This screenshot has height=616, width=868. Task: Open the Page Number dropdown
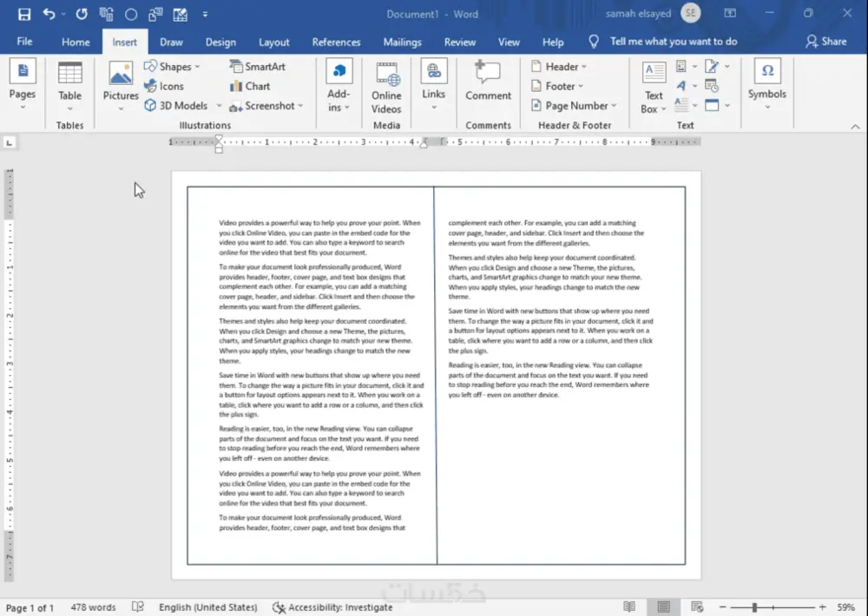[x=573, y=105]
